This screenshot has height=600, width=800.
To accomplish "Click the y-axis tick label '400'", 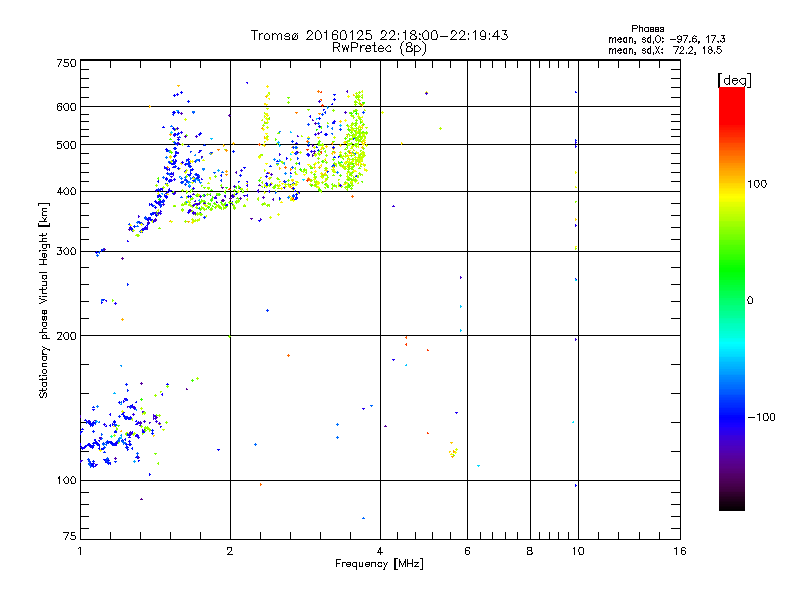I will 66,192.
